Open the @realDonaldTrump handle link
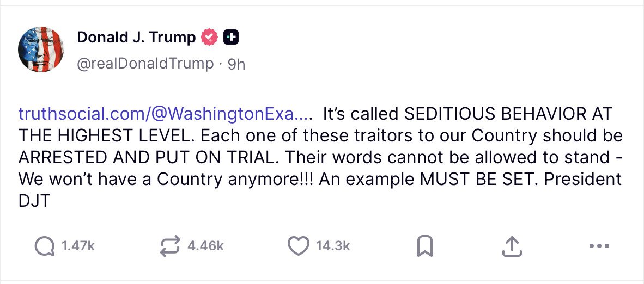Screen dimensions: 644x284 click(x=145, y=64)
